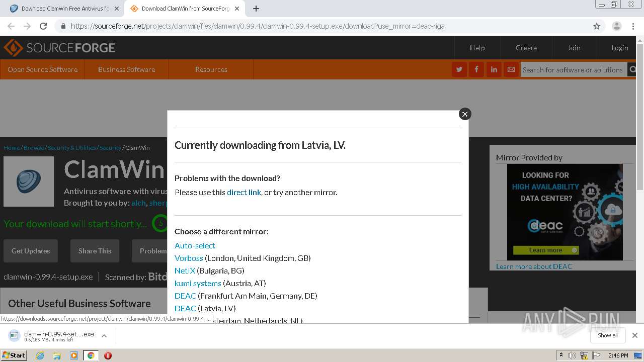The image size is (644, 362).
Task: Click DEAC ad Learn more button
Action: (x=546, y=250)
